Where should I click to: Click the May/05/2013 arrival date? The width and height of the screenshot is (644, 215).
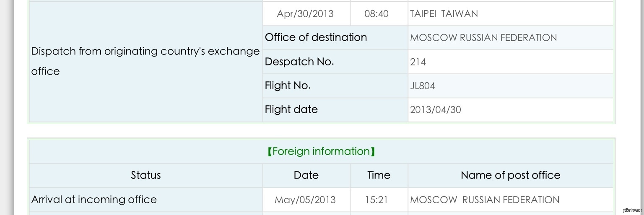click(x=305, y=199)
